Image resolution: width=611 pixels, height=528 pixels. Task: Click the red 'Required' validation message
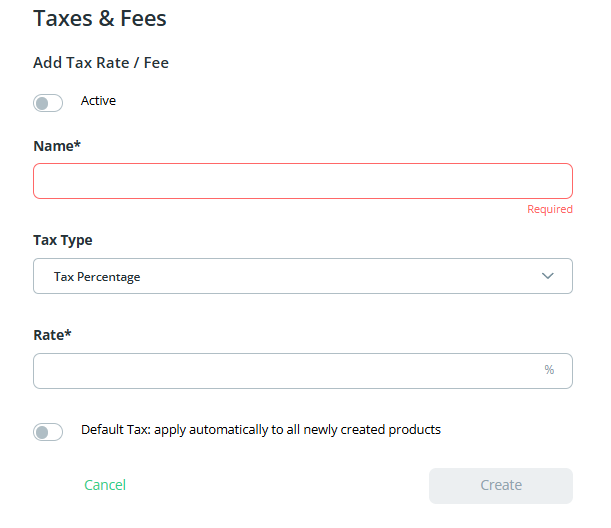pos(550,210)
